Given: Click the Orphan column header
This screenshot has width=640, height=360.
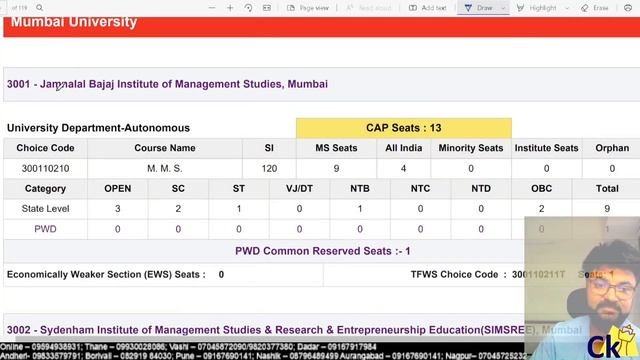Looking at the screenshot, I should 612,148.
